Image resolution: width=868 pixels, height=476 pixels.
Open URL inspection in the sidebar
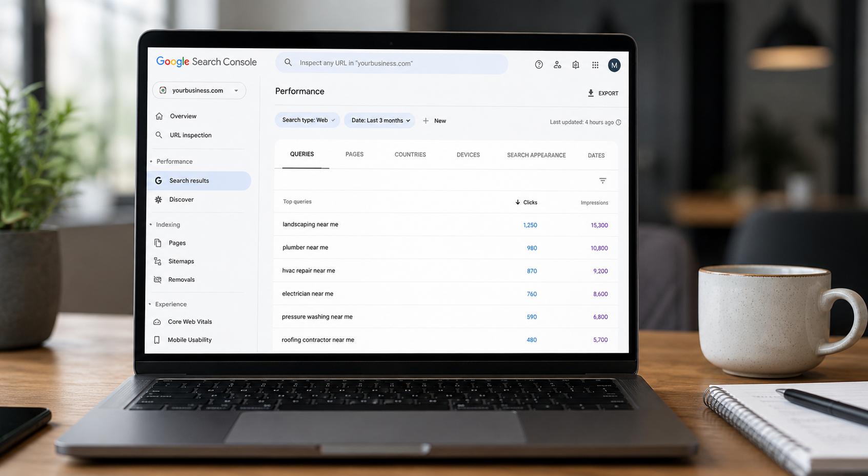coord(191,135)
